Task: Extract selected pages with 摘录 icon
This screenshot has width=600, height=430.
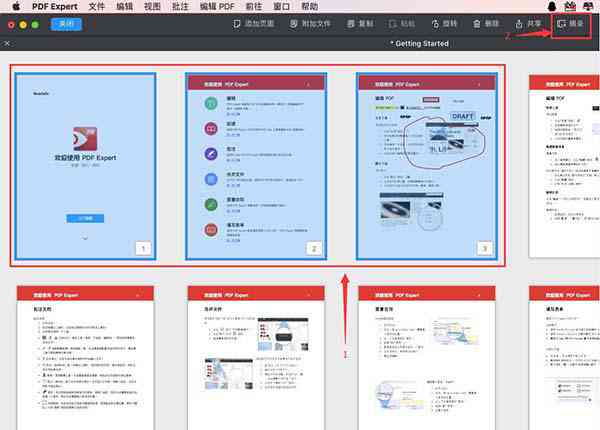Action: pos(561,24)
